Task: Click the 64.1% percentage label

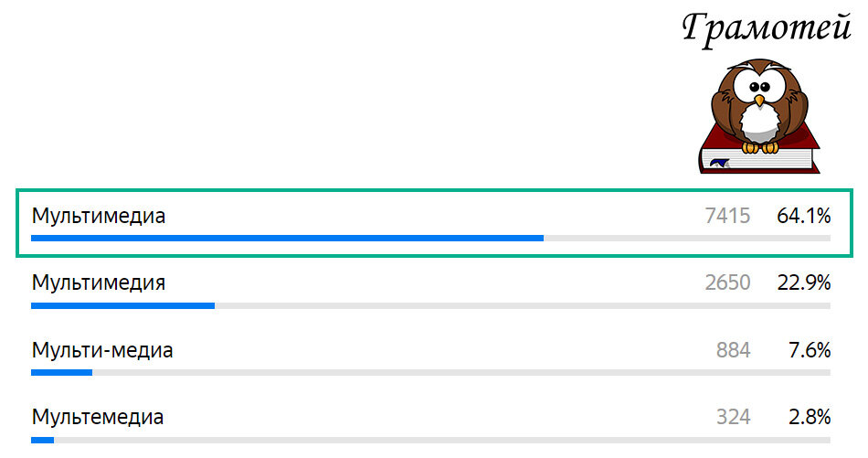Action: [x=803, y=216]
